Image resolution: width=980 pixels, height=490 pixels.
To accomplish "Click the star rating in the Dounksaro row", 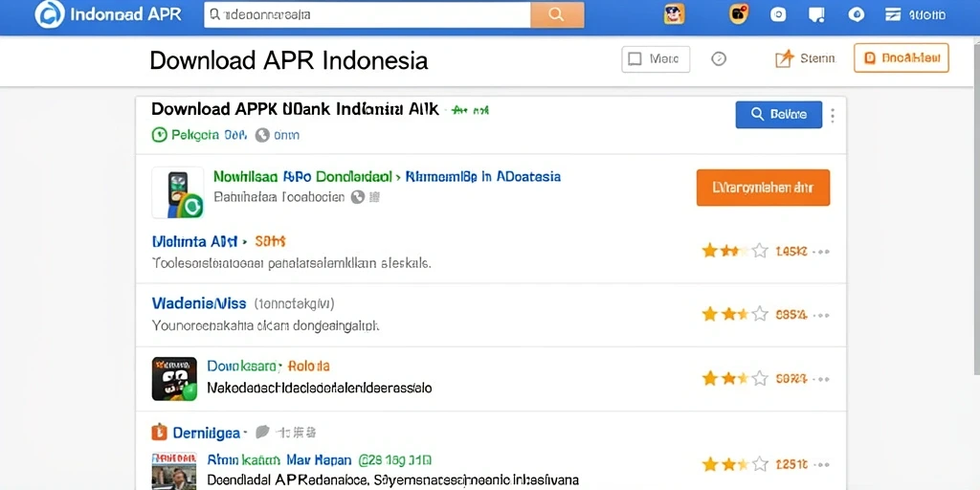I will [x=734, y=378].
